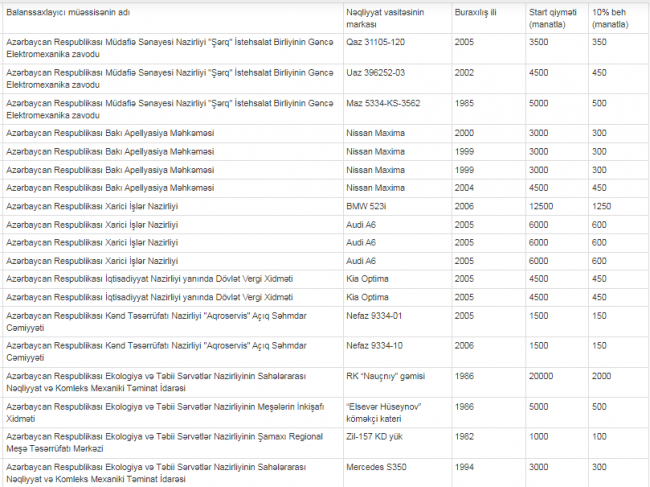The width and height of the screenshot is (650, 487).
Task: Click the 'Zil-157 KD yük' cell
Action: [397, 443]
